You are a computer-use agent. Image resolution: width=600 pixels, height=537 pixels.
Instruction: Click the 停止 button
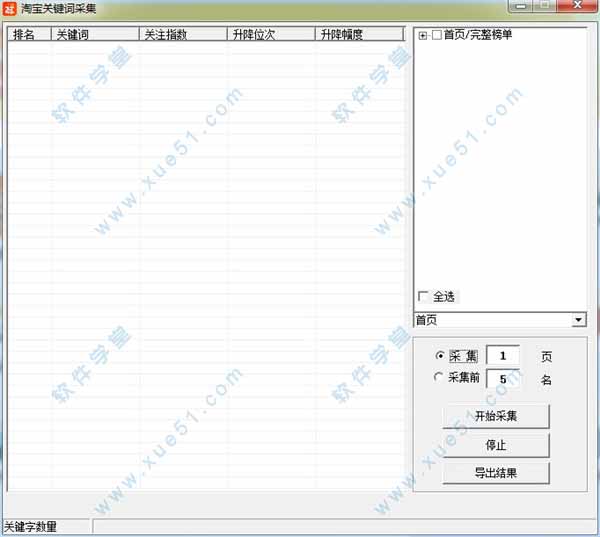click(x=496, y=445)
